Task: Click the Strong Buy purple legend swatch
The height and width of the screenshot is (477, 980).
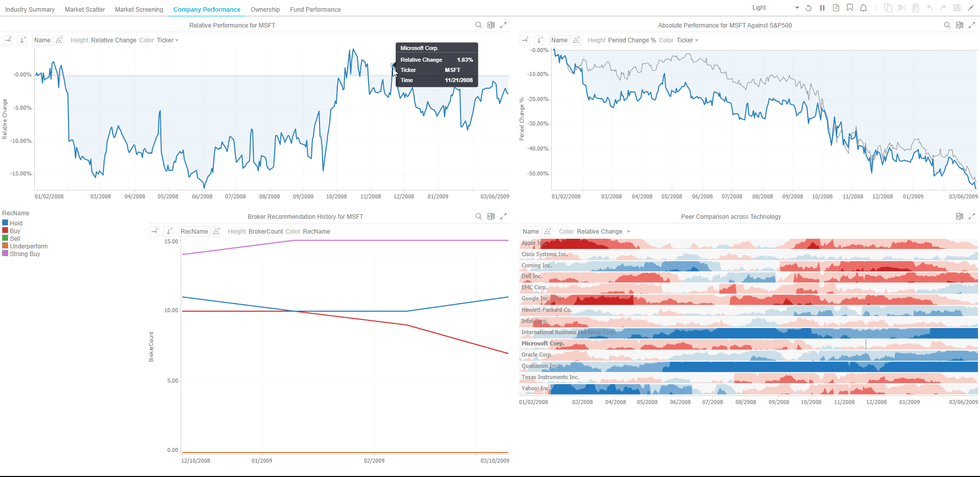Action: (x=5, y=254)
